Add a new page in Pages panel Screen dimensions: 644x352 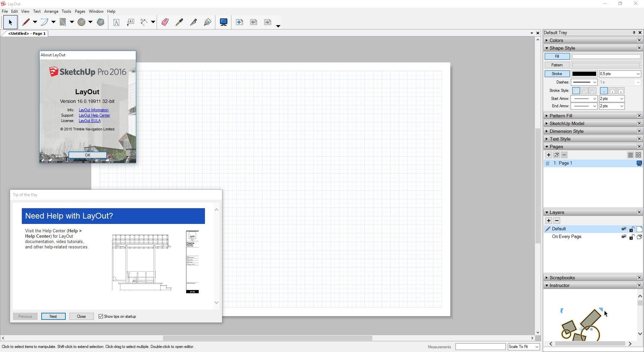point(549,155)
